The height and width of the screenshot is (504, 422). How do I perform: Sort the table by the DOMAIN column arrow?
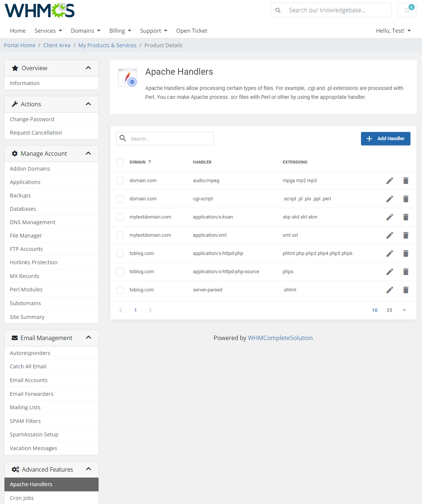(150, 162)
